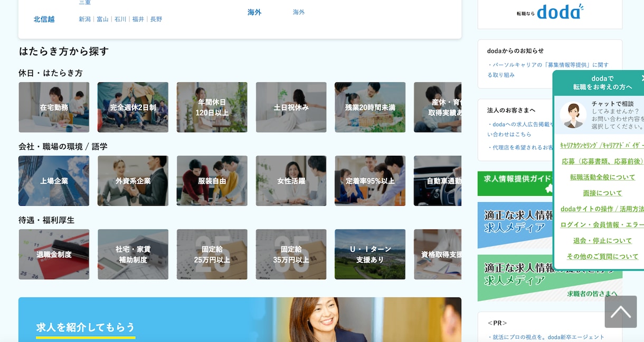
Task: Click the 会社・職場の環境／語学 subheading
Action: point(63,146)
